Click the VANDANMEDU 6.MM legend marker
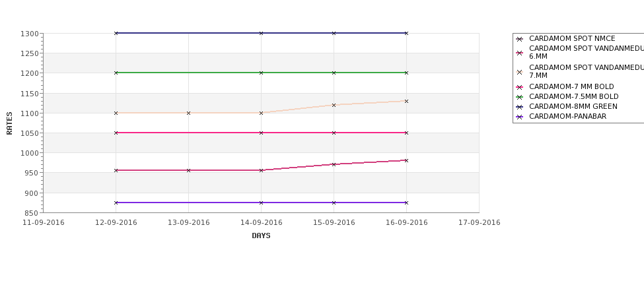644x283 pixels. coord(520,53)
